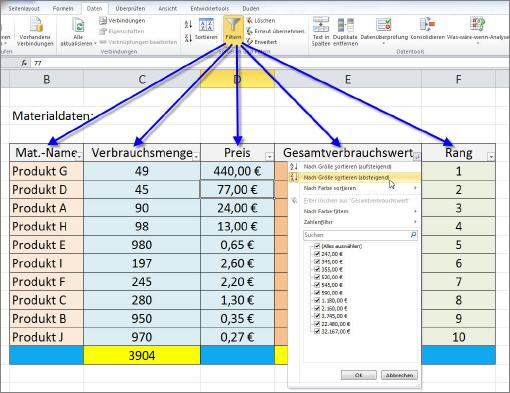This screenshot has height=393, width=510.
Task: Open Preis column filter dropdown
Action: (x=269, y=156)
